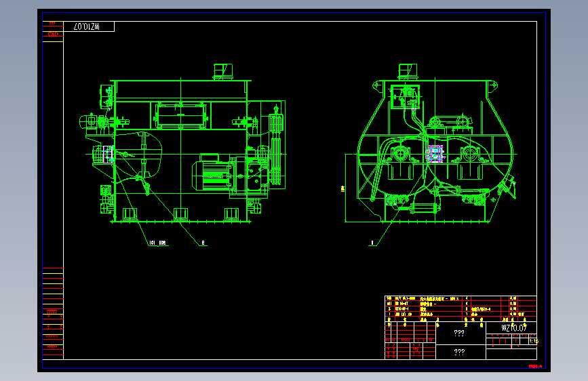Click the 1:15 scale value

533,341
